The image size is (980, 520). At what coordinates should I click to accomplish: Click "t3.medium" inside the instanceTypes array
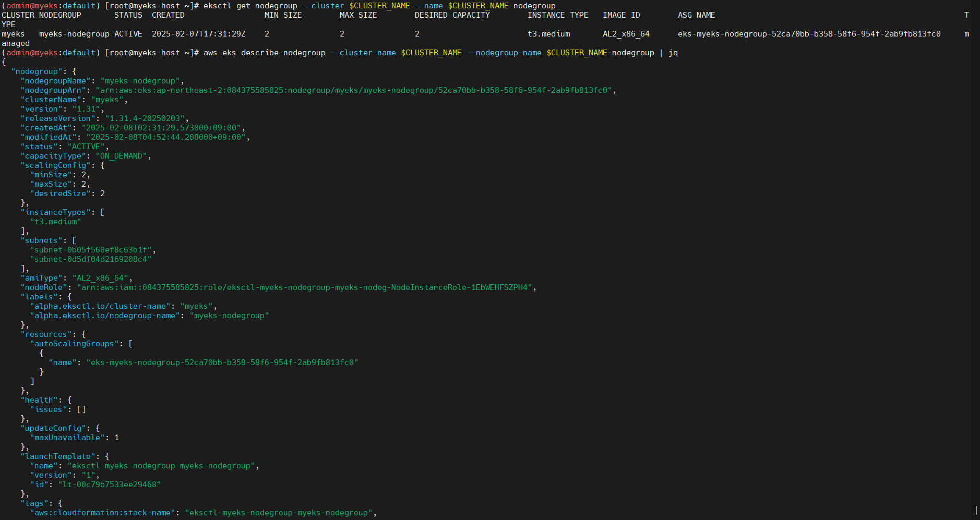coord(56,222)
